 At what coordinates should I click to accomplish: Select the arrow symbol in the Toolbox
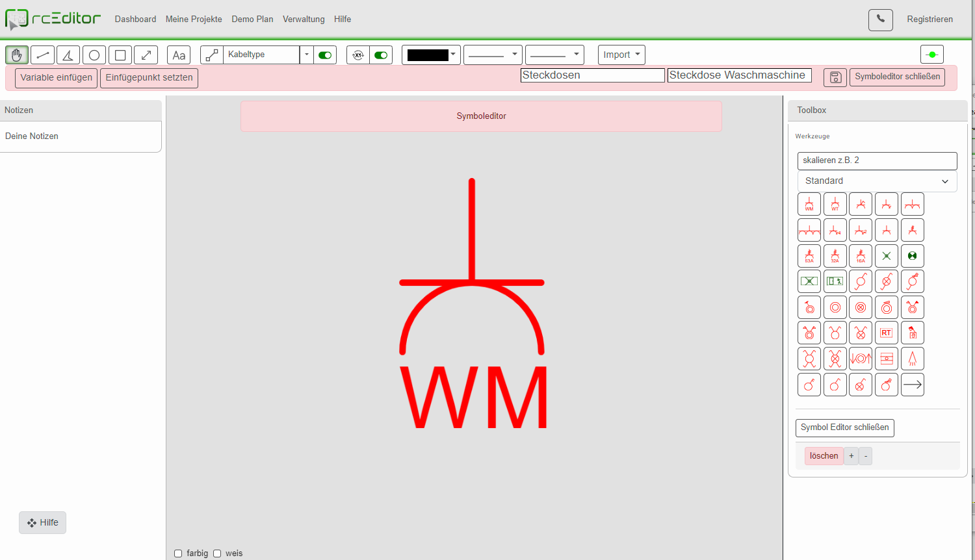click(x=912, y=384)
